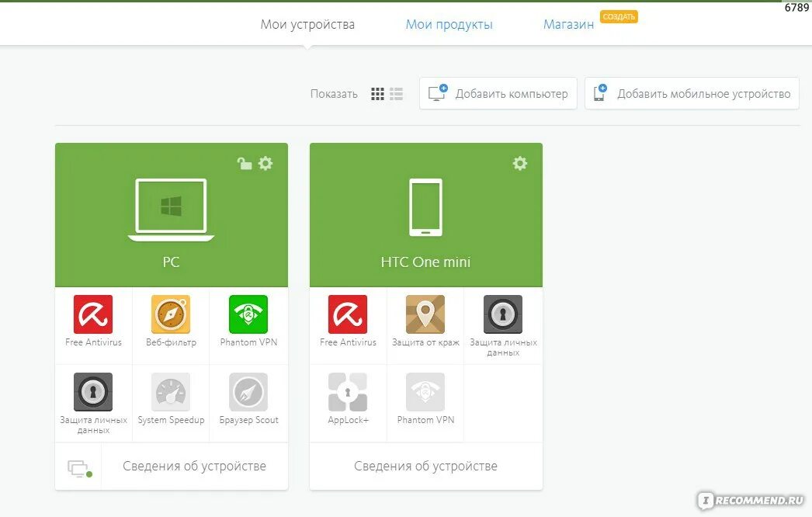Click the Показать label
The image size is (812, 517).
pos(334,94)
